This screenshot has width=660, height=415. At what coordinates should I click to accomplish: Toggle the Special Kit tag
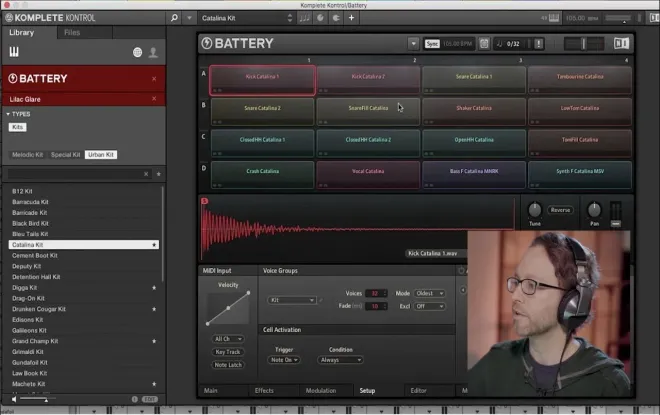click(65, 154)
